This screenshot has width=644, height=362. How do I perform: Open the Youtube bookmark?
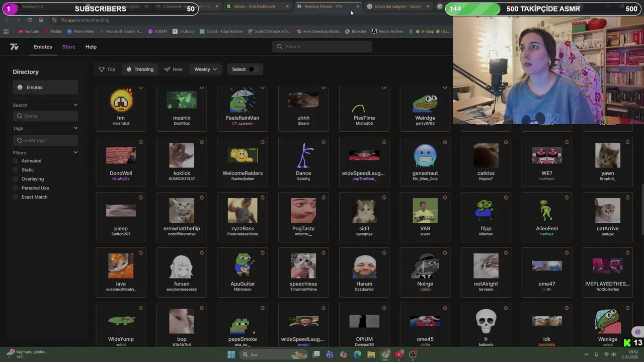tap(28, 31)
